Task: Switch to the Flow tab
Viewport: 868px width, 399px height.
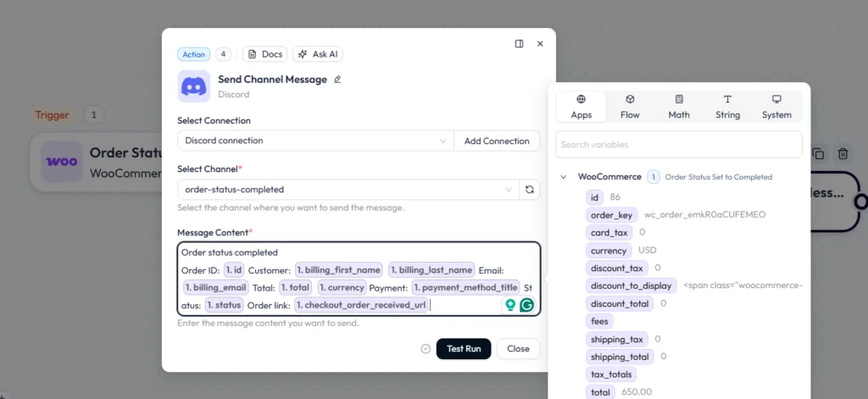Action: [x=630, y=107]
